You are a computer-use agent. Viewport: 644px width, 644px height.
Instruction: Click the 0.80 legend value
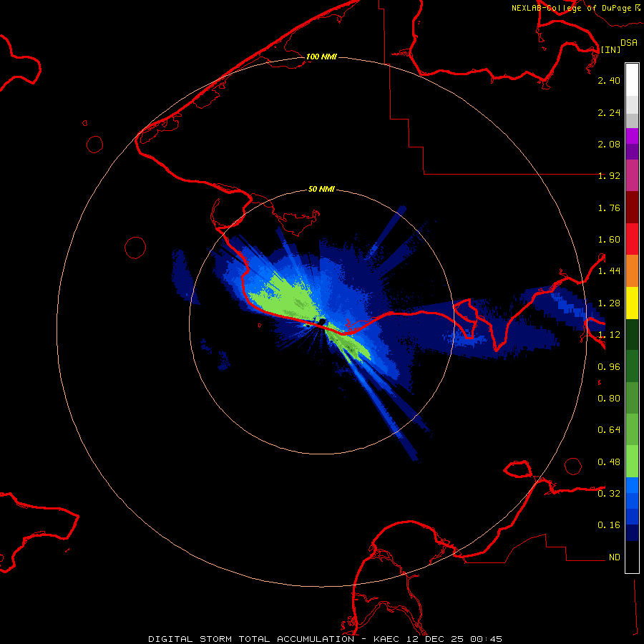[x=609, y=399]
